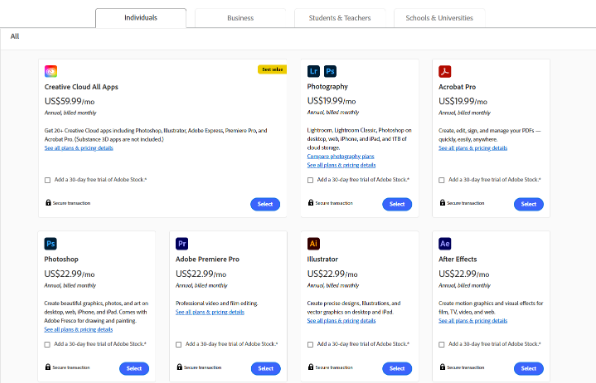Select the All filter

coord(14,36)
